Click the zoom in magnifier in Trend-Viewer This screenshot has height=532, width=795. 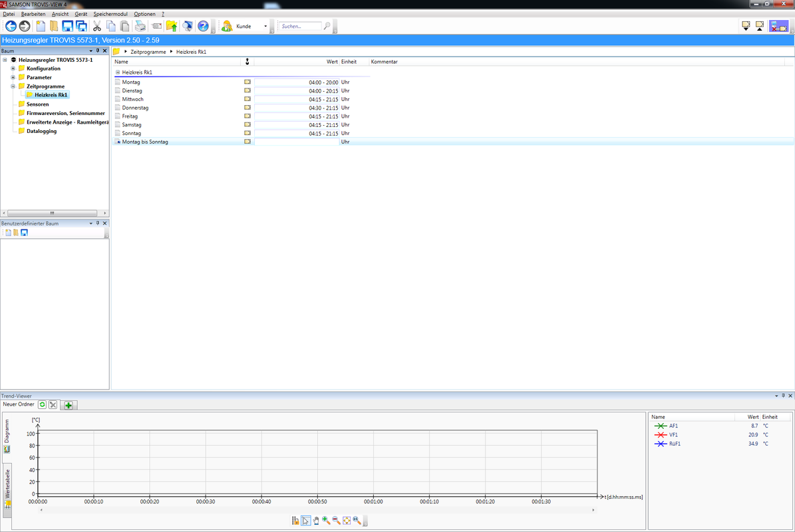[x=326, y=520]
